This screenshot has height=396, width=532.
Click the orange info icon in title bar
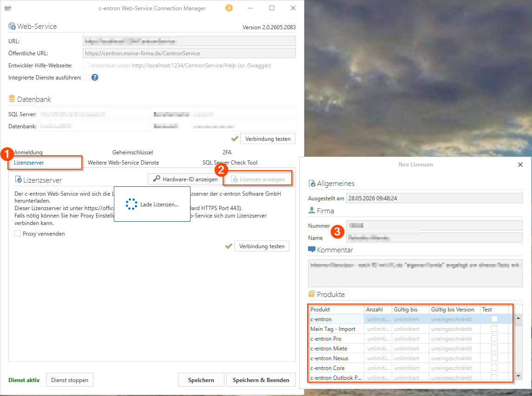click(x=229, y=8)
